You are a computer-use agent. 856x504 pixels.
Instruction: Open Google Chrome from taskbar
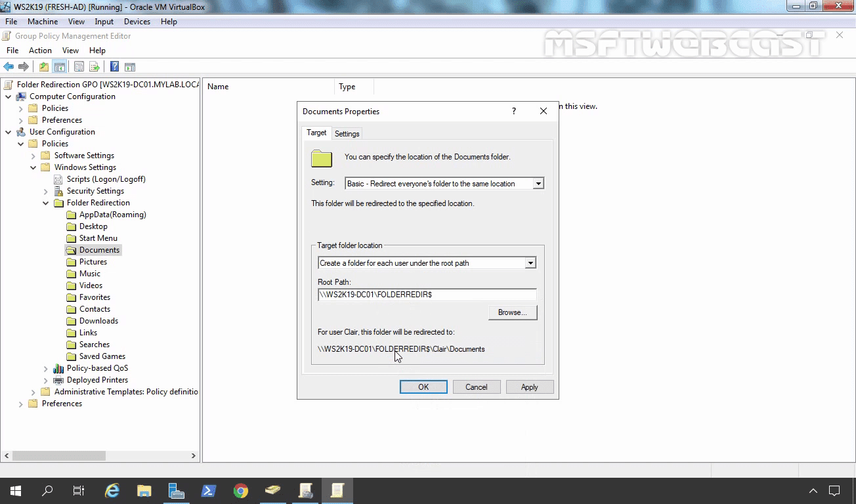click(x=240, y=490)
